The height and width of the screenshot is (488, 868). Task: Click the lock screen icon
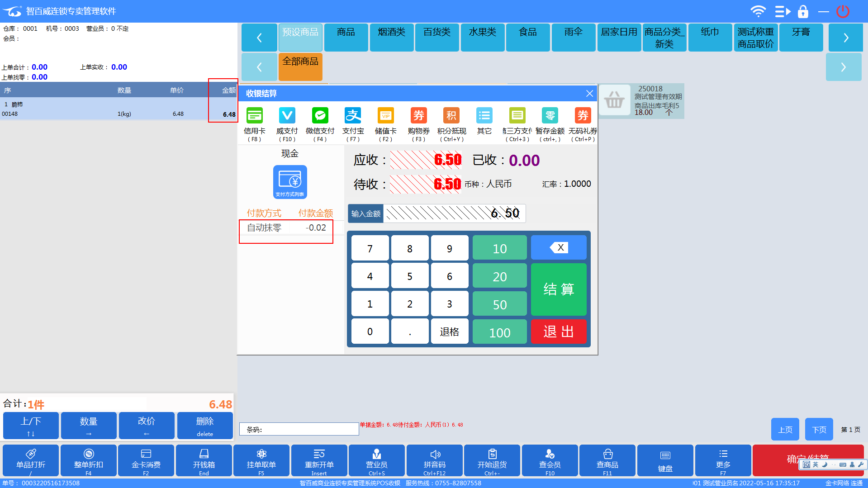click(x=803, y=11)
